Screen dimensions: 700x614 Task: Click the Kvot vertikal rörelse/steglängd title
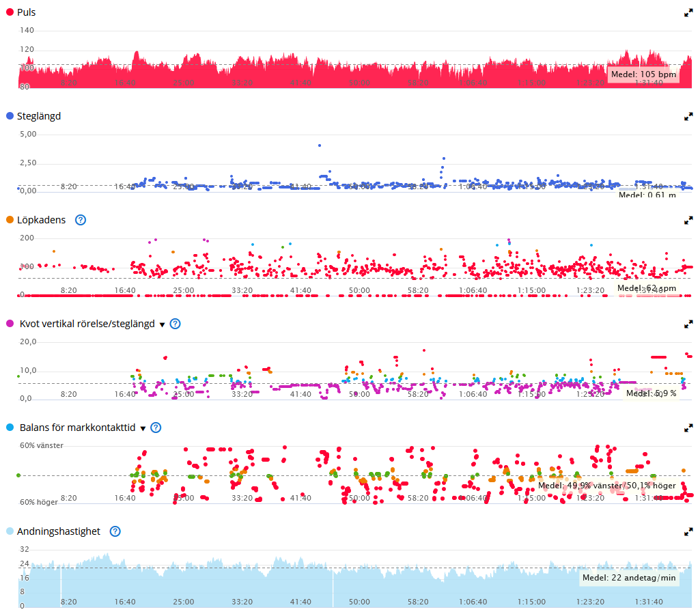(87, 324)
